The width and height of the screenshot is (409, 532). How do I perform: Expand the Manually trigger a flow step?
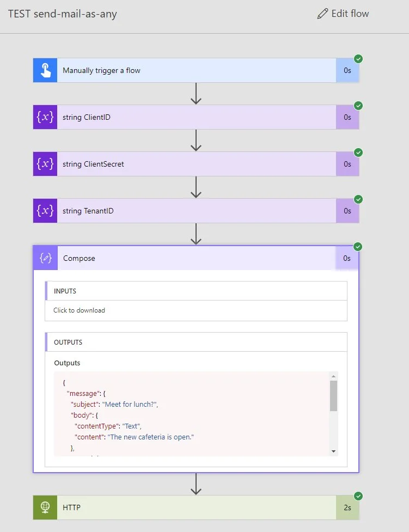196,70
